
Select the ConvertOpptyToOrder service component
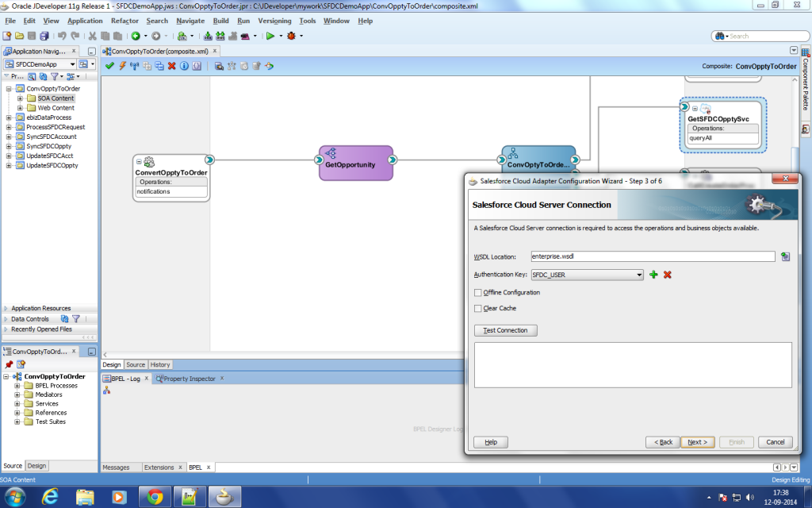click(x=171, y=179)
